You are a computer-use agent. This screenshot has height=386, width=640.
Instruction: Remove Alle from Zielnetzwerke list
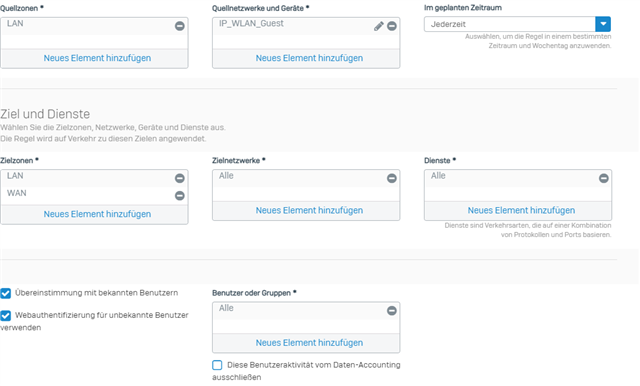pos(392,178)
